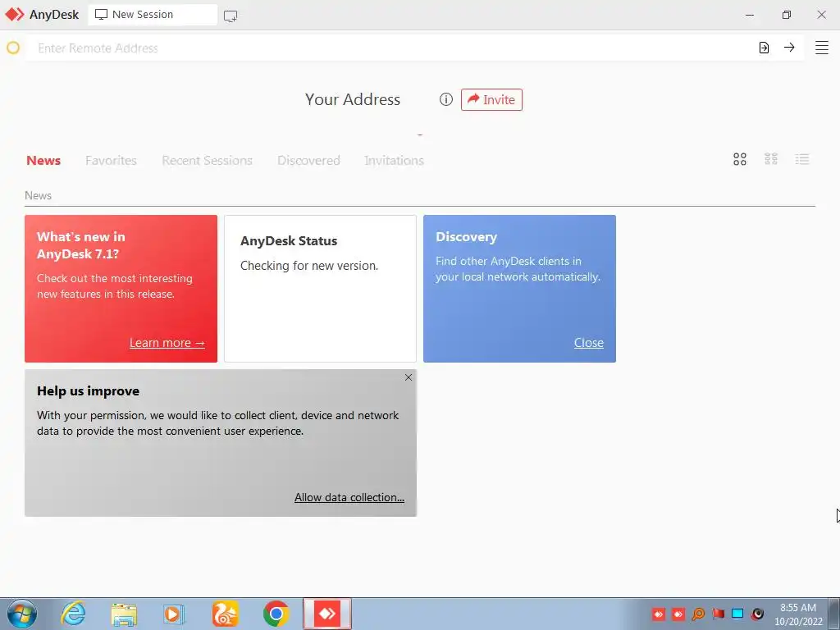Click the Show desktop strip beside the clock
840x630 pixels.
pyautogui.click(x=834, y=614)
